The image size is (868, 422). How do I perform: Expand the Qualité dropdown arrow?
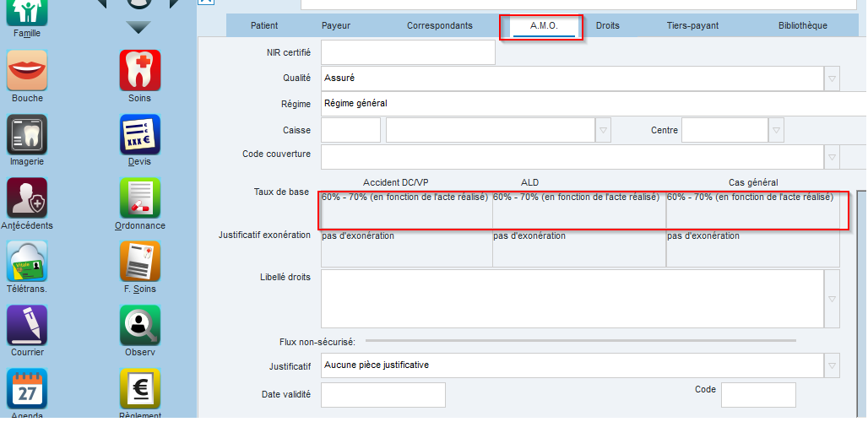click(x=832, y=79)
